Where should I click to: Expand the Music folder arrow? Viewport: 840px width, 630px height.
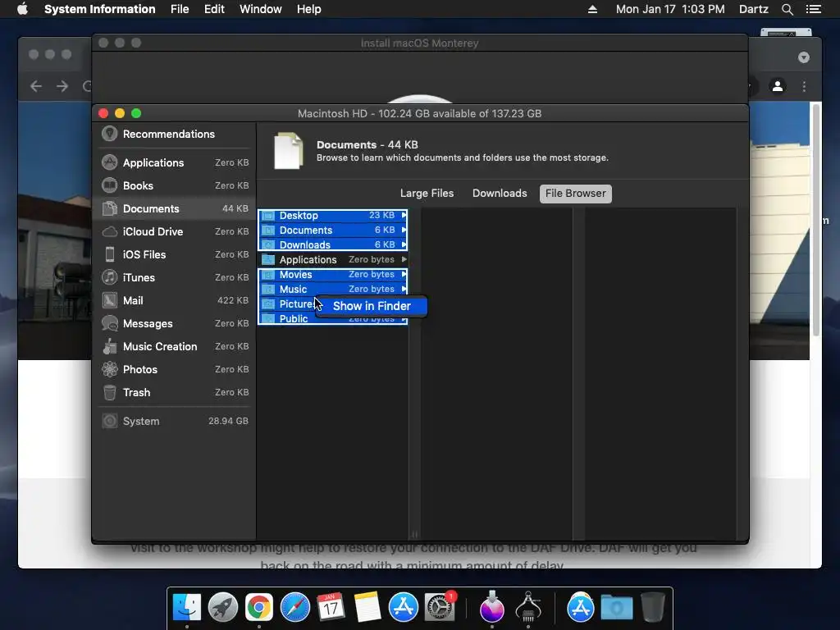point(404,289)
